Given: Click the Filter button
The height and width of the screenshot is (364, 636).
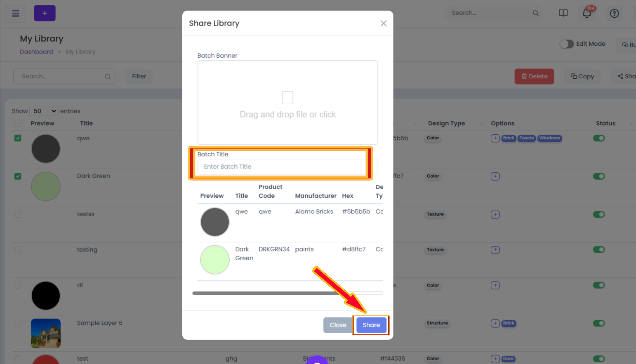Looking at the screenshot, I should [139, 76].
